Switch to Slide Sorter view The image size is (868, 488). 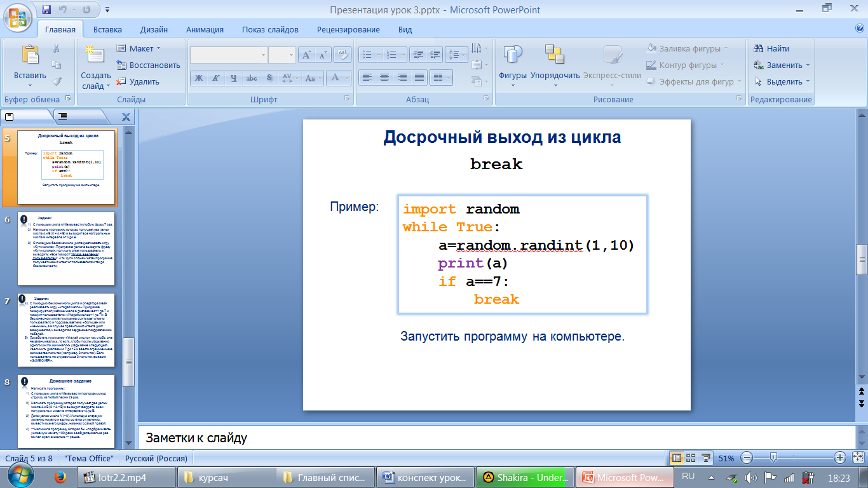pyautogui.click(x=691, y=457)
